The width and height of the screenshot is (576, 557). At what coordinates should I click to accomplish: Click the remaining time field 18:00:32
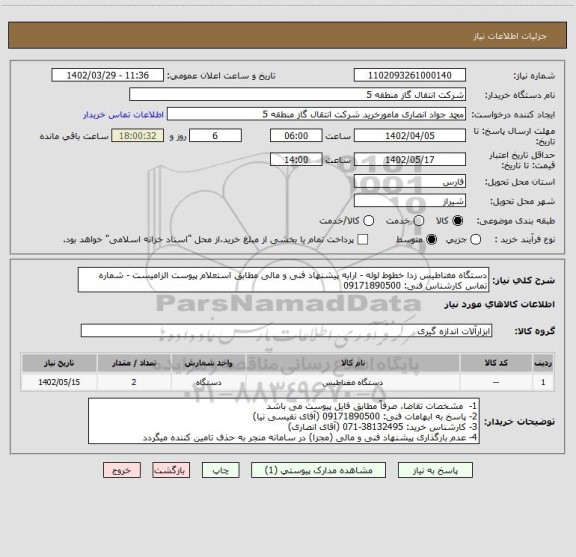pyautogui.click(x=138, y=136)
